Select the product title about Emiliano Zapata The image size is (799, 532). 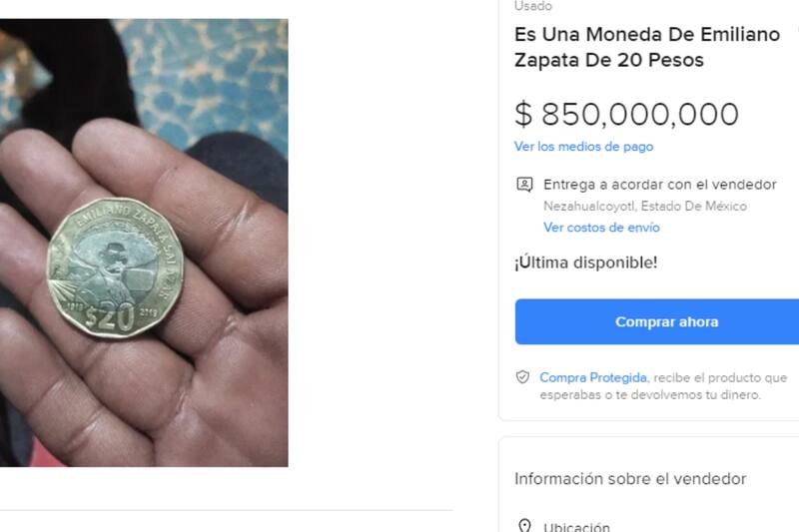tap(647, 47)
